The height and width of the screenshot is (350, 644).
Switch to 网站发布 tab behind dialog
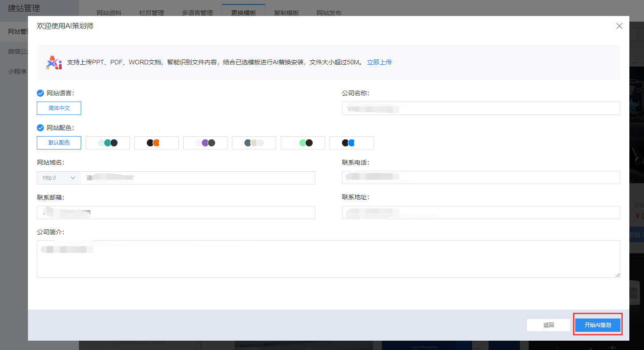(329, 13)
